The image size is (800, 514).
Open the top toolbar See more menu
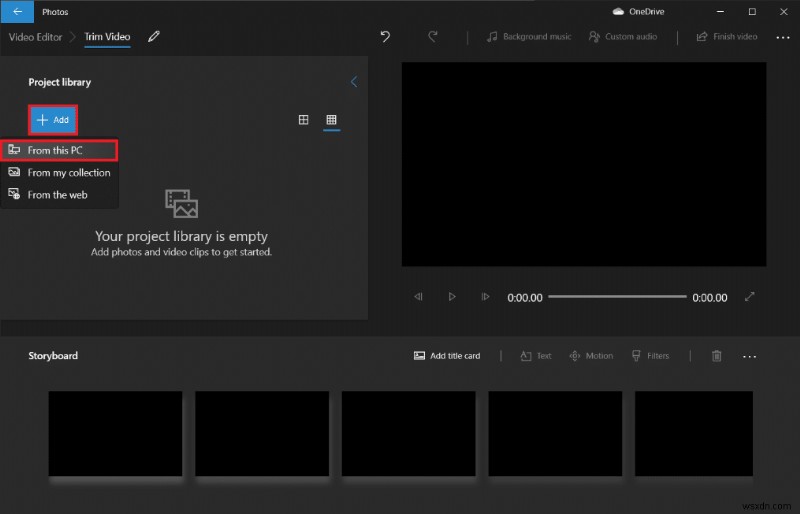780,37
